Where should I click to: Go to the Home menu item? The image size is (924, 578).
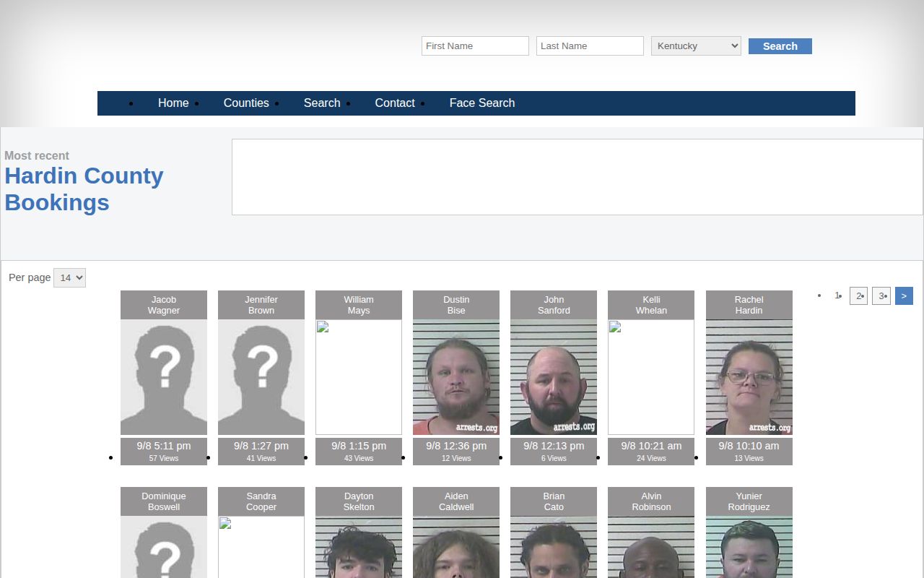(173, 103)
